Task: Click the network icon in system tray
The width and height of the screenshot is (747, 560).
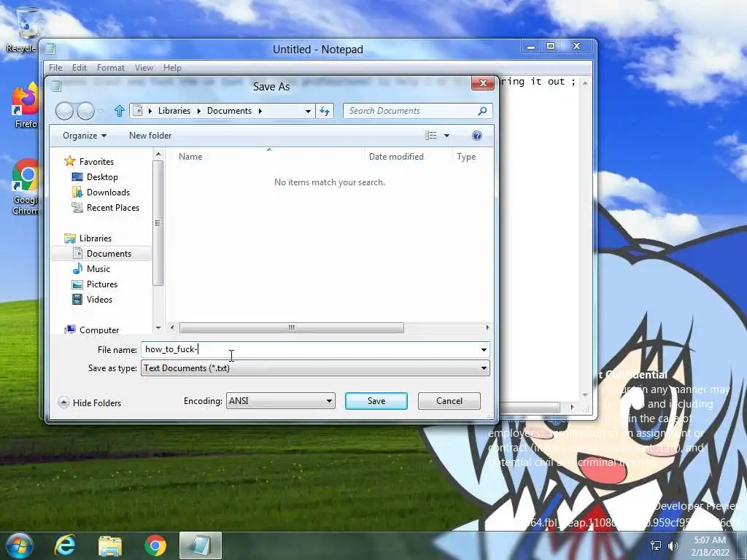Action: (x=656, y=545)
